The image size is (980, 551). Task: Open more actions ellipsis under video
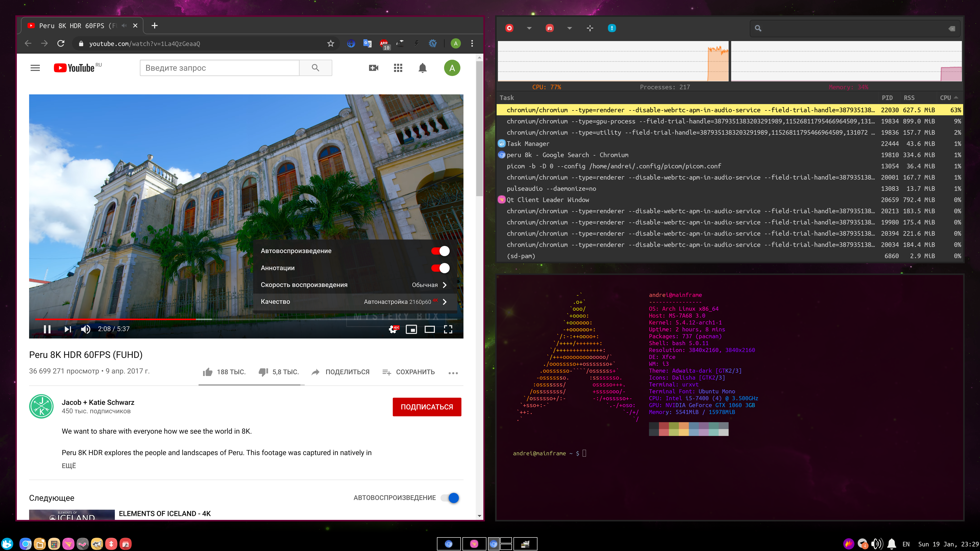453,373
